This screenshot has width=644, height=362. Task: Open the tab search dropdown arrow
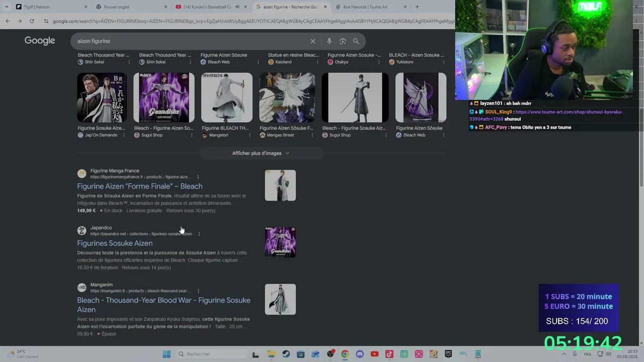6,7
